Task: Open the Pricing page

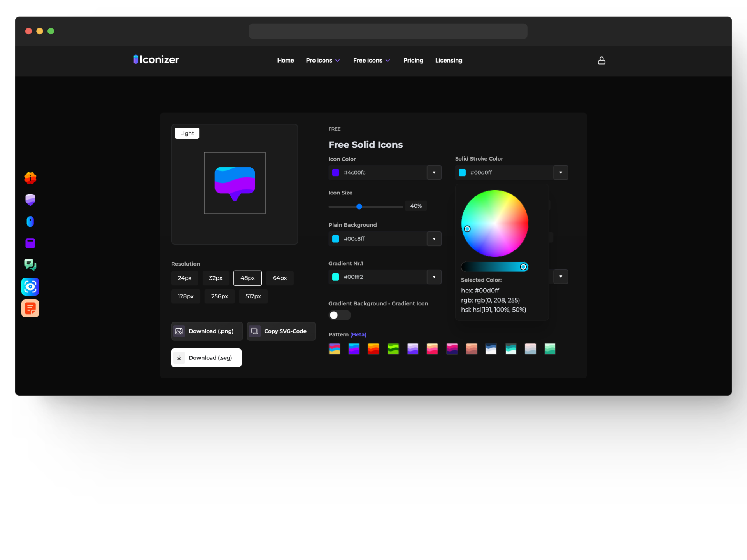Action: pyautogui.click(x=413, y=60)
